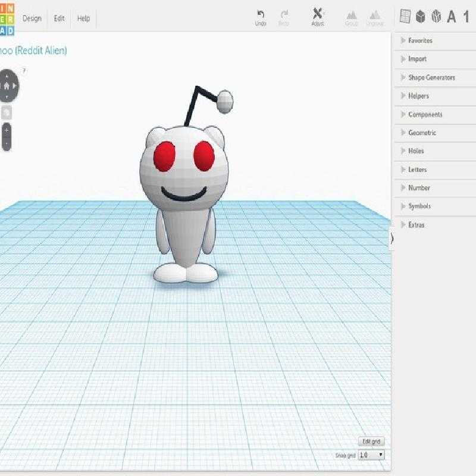Click the question mark help icon near navigation

click(x=24, y=71)
